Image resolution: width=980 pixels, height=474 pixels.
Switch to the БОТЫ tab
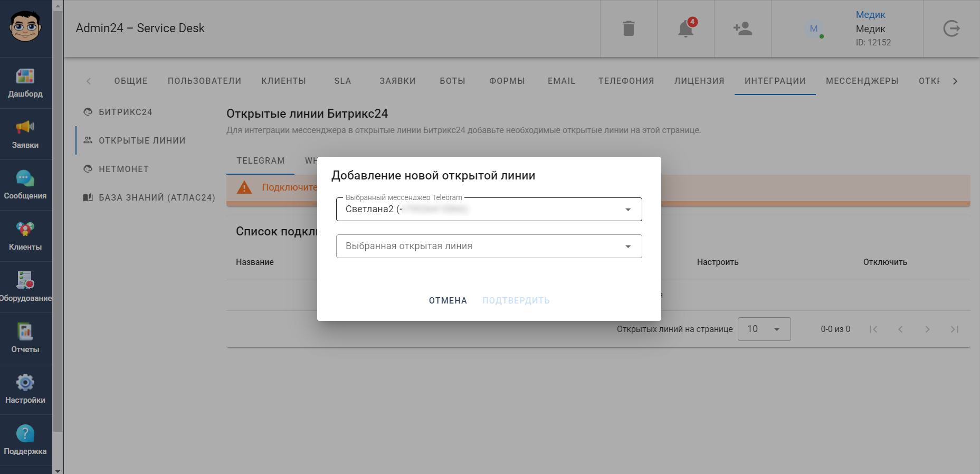click(453, 81)
